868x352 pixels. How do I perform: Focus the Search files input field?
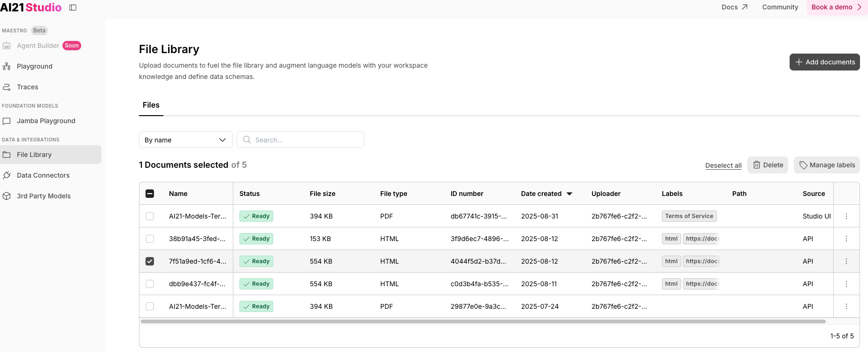point(300,140)
